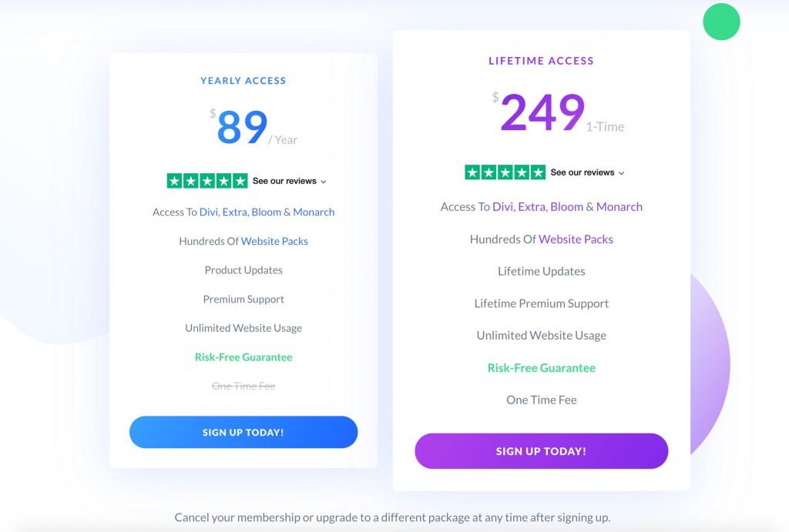Click the green circle at top right
This screenshot has width=789, height=532.
point(721,22)
